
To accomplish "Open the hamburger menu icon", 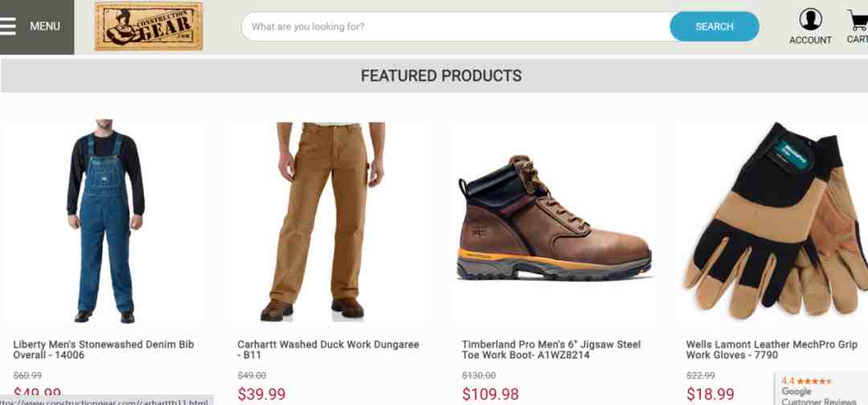I will click(x=8, y=26).
